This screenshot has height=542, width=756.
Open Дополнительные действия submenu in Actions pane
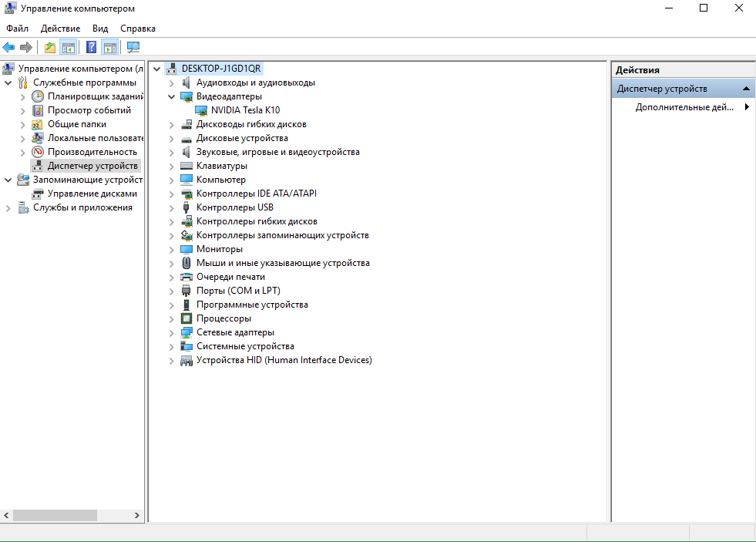(x=745, y=108)
